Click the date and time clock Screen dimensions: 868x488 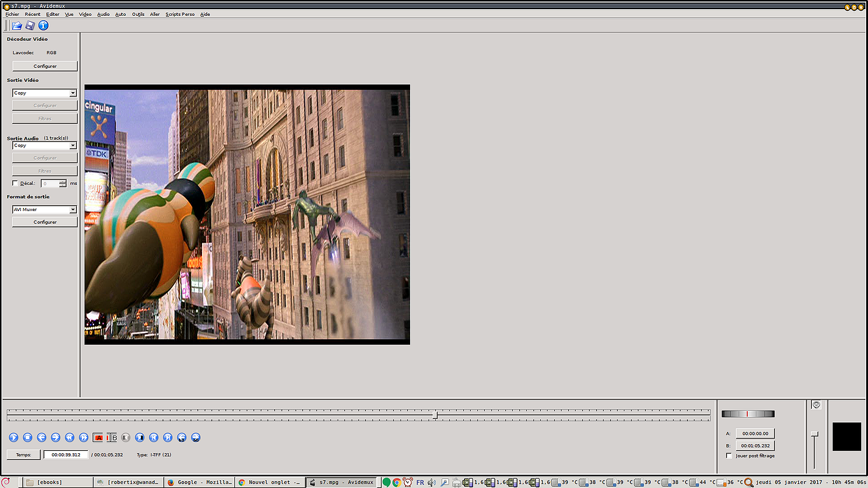coord(811,483)
